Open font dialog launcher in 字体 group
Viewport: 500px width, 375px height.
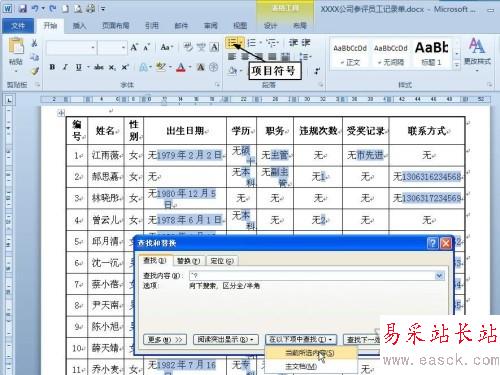(x=217, y=85)
